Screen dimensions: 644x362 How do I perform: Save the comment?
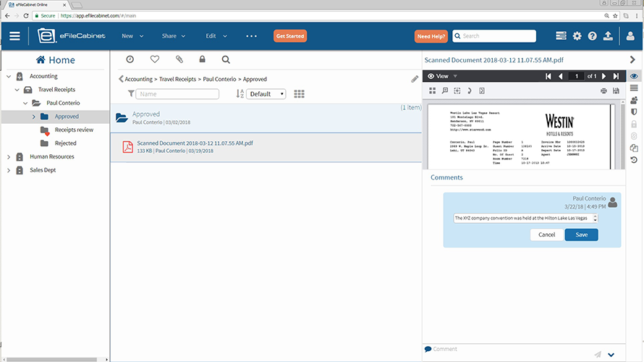click(x=581, y=235)
